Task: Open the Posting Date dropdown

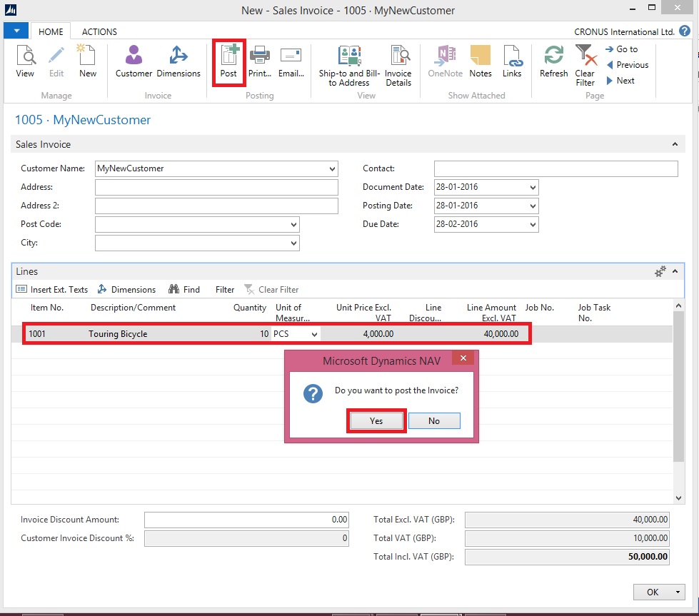Action: click(533, 206)
